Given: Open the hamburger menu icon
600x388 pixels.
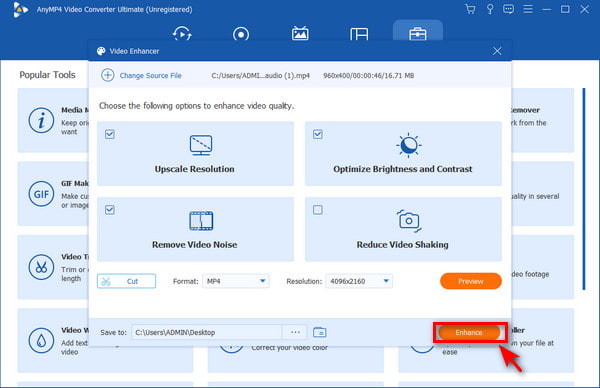Looking at the screenshot, I should [528, 9].
